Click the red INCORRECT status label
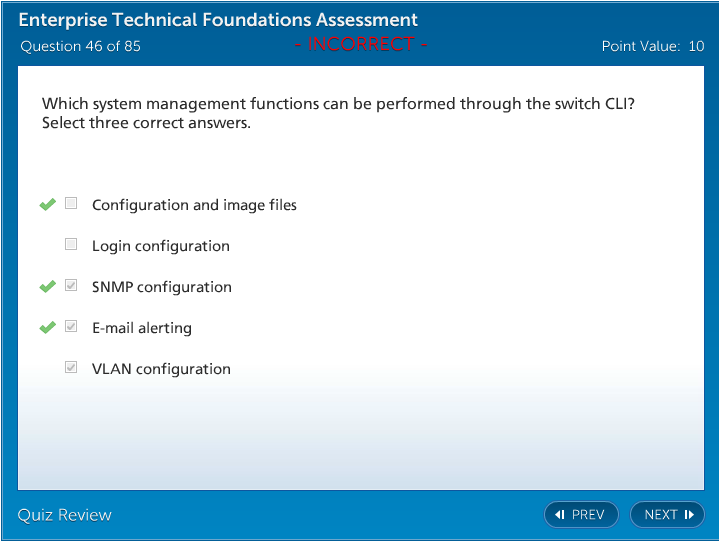Image resolution: width=719 pixels, height=541 pixels. [361, 45]
